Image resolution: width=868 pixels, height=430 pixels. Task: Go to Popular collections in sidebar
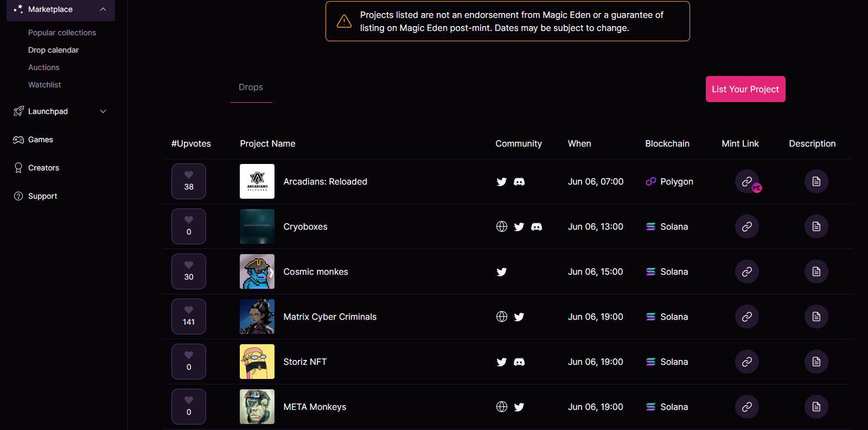(x=62, y=33)
